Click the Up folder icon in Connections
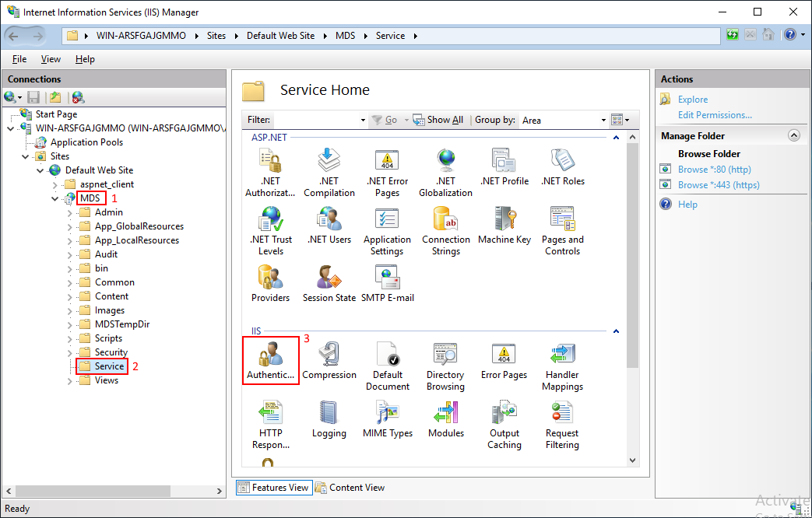Viewport: 812px width, 518px height. tap(55, 97)
